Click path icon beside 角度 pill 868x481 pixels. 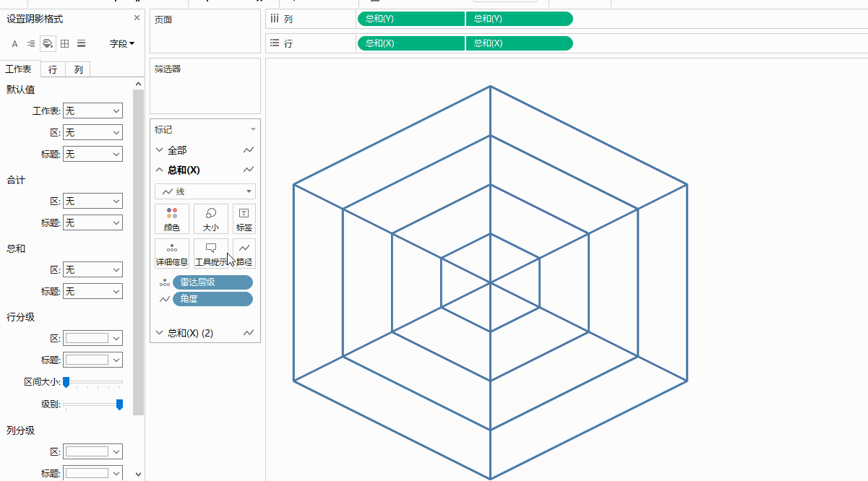[x=164, y=299]
